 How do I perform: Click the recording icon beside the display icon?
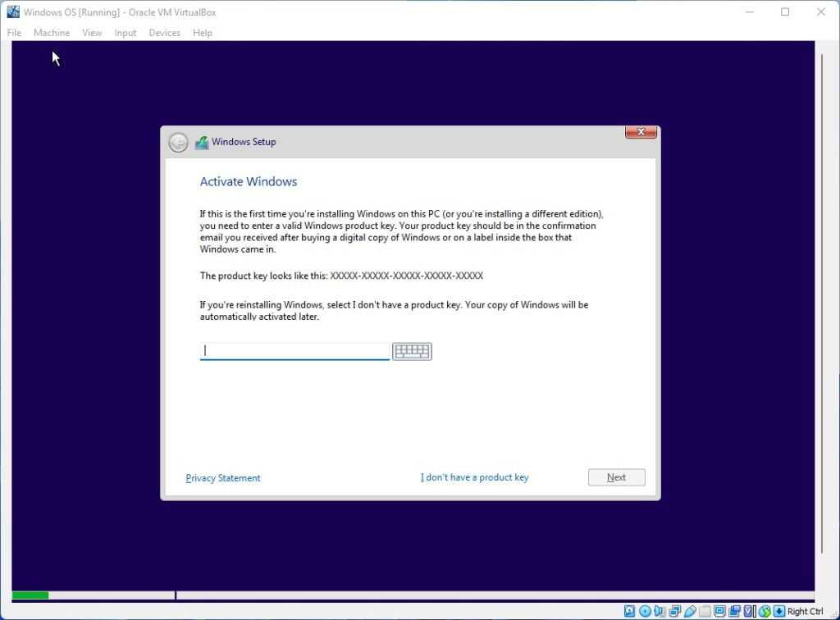coord(734,611)
